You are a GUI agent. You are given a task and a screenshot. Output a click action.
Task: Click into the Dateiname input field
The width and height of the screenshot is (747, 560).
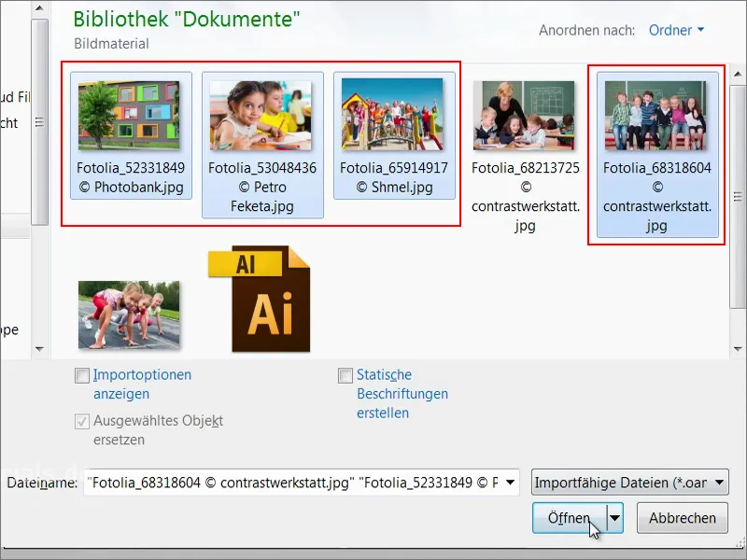(293, 483)
